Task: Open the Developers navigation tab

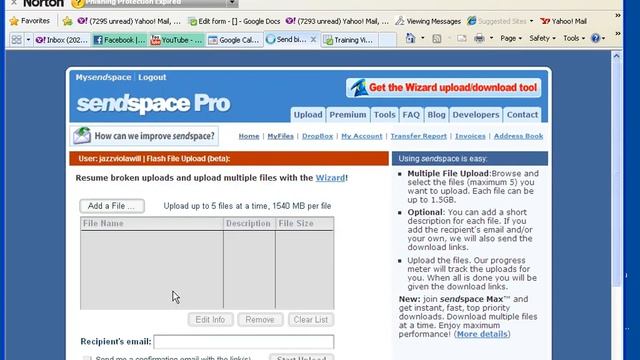Action: point(476,115)
